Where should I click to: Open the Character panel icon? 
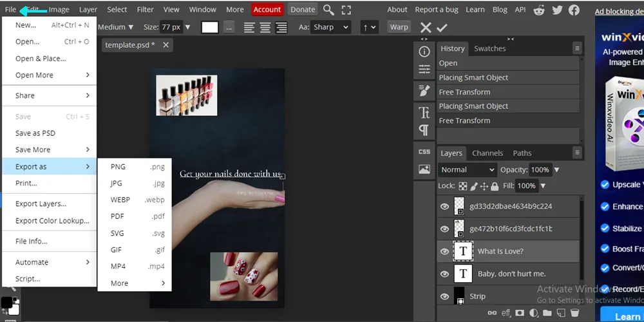coord(424,113)
